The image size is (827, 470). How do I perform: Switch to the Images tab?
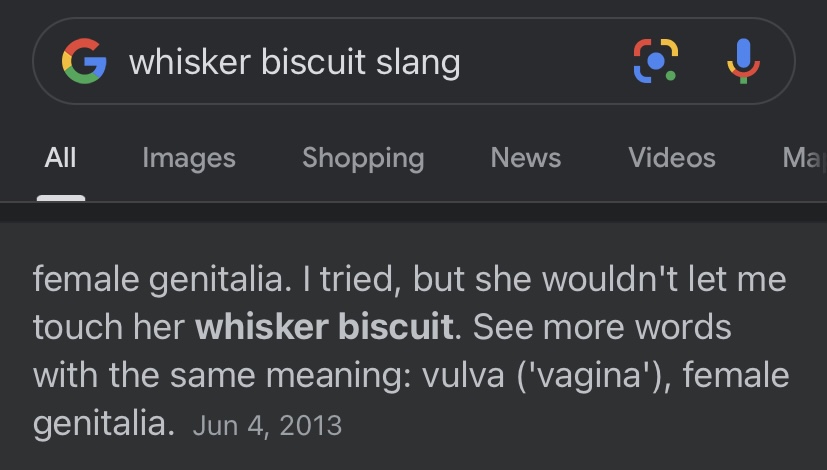pos(189,158)
